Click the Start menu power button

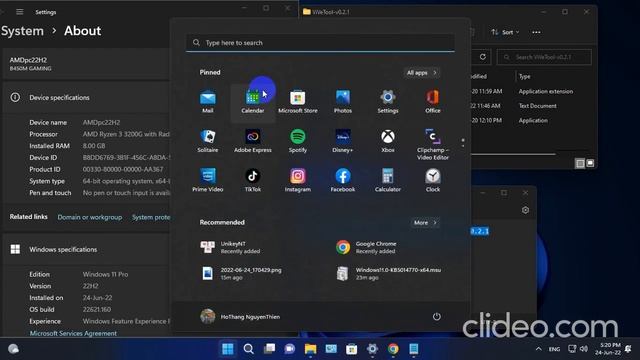436,317
